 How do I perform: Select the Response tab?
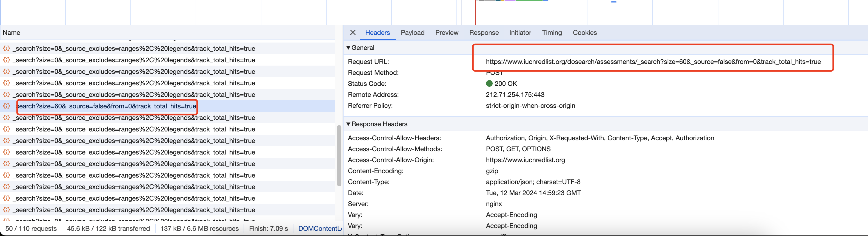[484, 32]
